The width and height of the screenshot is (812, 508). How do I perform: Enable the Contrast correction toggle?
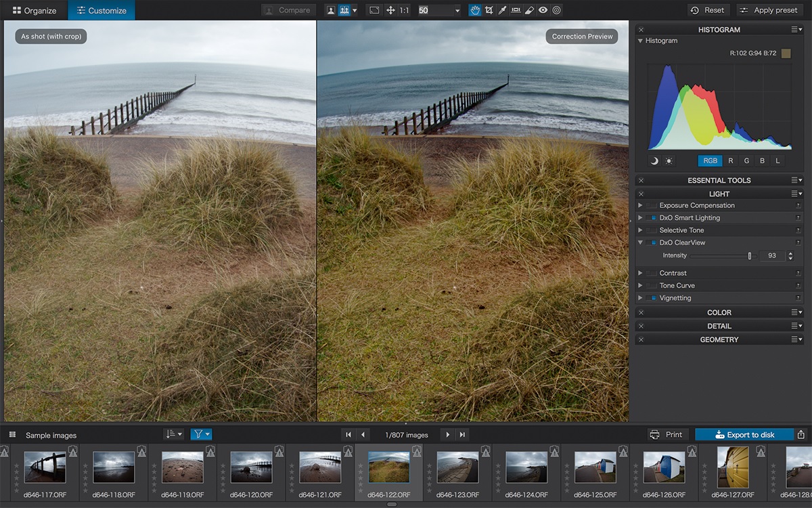(652, 274)
